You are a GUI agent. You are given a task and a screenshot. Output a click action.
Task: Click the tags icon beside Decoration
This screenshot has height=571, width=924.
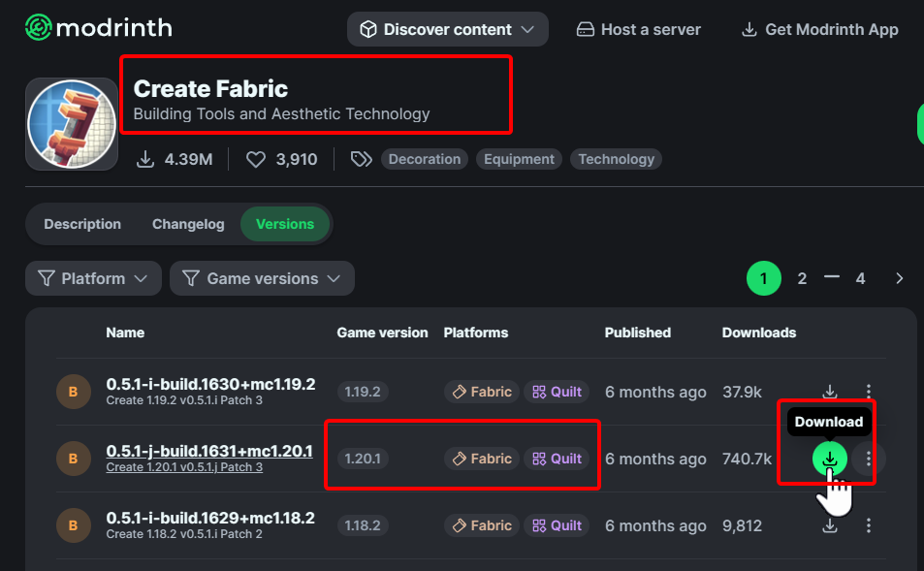[x=362, y=159]
